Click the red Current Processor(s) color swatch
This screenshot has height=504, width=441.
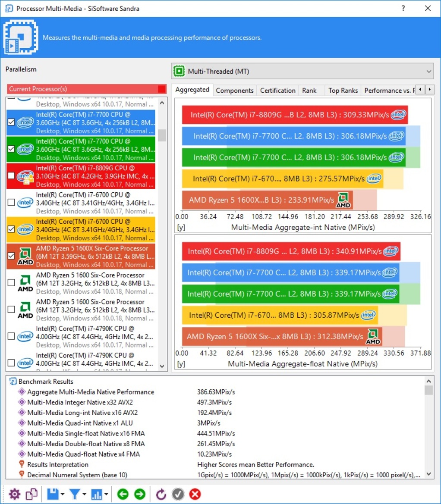(x=162, y=89)
